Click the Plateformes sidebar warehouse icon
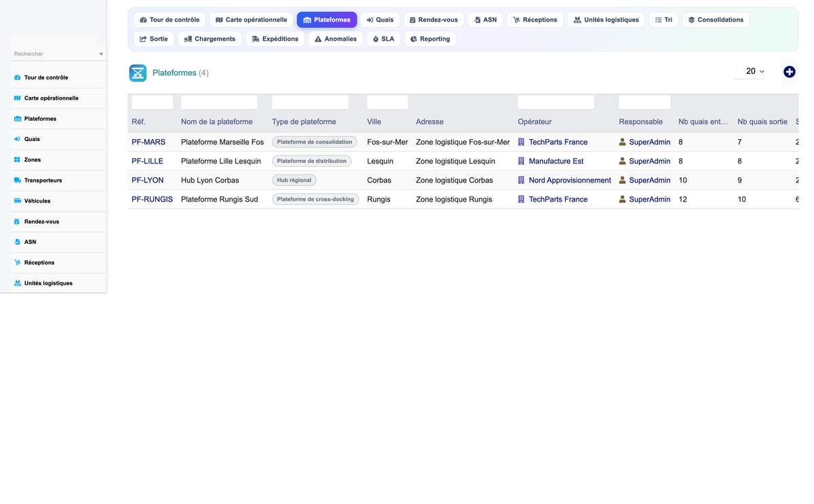 pyautogui.click(x=18, y=119)
